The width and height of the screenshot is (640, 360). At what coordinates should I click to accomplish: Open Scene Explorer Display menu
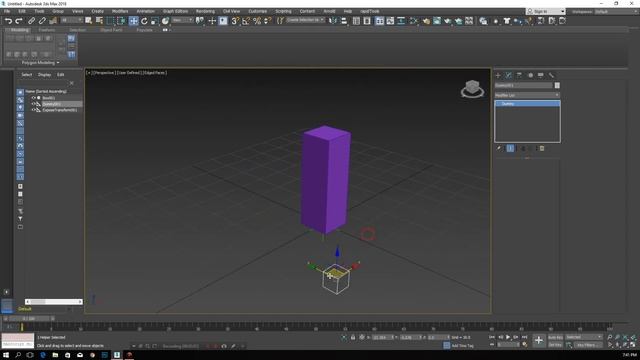click(44, 75)
